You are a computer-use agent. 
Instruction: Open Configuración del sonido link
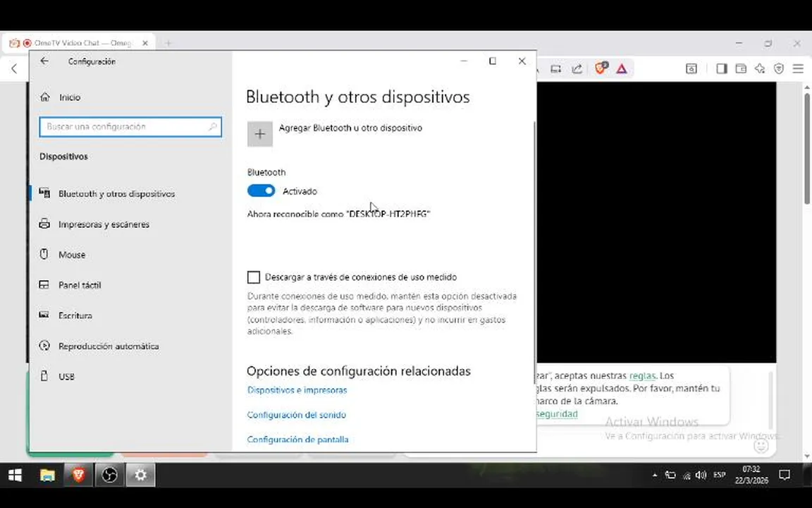296,415
